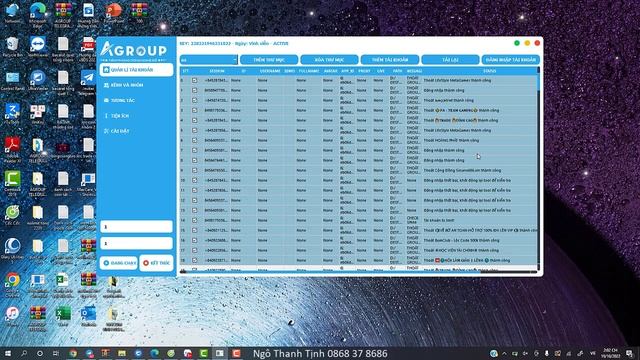The image size is (640, 360).
Task: Tick the checkbox for STT row 10
Action: tap(194, 180)
